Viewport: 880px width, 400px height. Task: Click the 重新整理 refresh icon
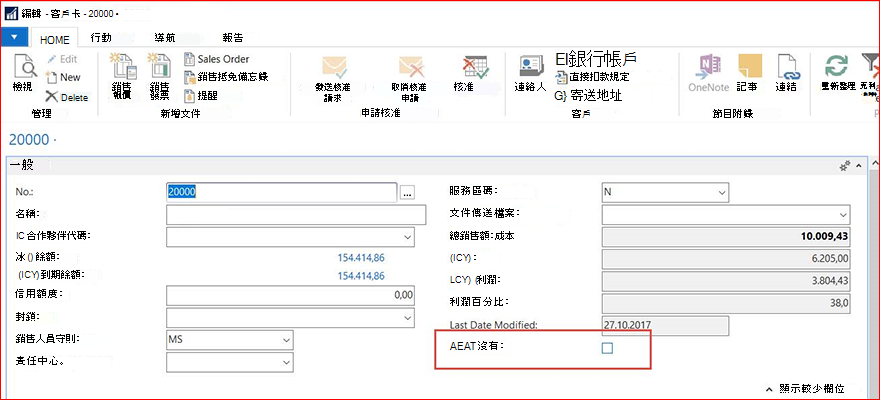(x=836, y=67)
